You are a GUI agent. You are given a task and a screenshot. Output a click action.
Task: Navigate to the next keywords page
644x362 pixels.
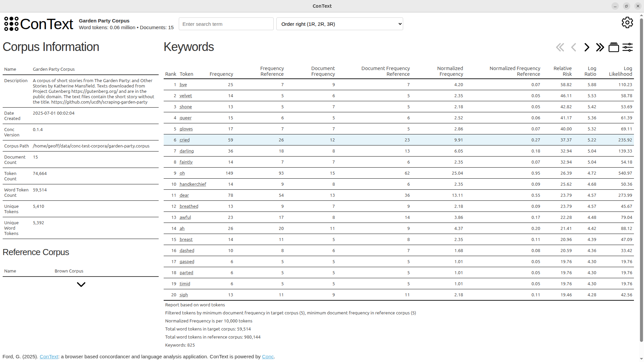pyautogui.click(x=586, y=47)
